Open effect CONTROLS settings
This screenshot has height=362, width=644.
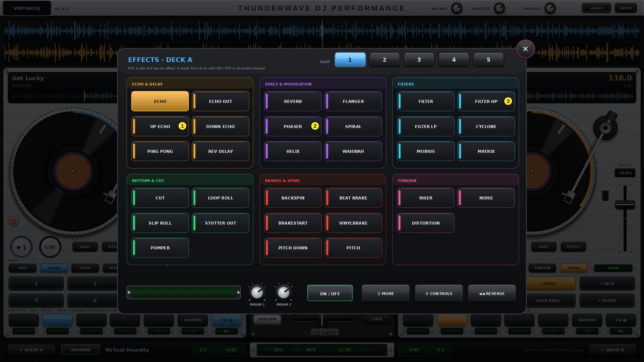[x=439, y=293]
